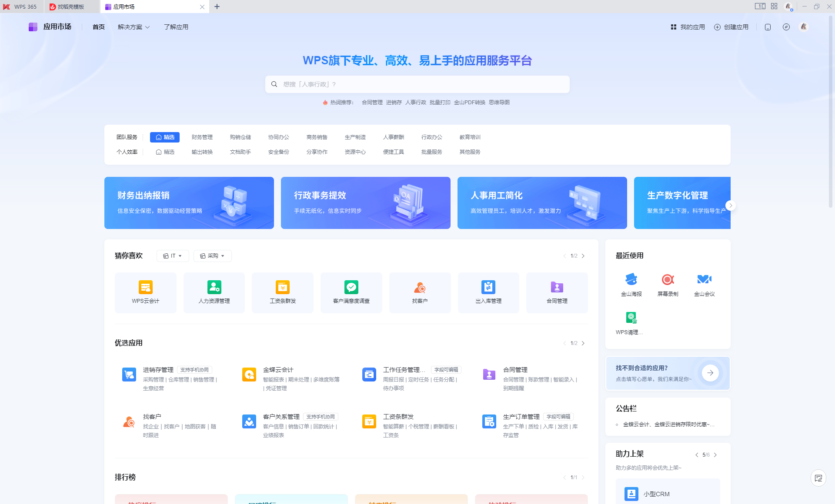Click the compass icon in the header

point(786,27)
